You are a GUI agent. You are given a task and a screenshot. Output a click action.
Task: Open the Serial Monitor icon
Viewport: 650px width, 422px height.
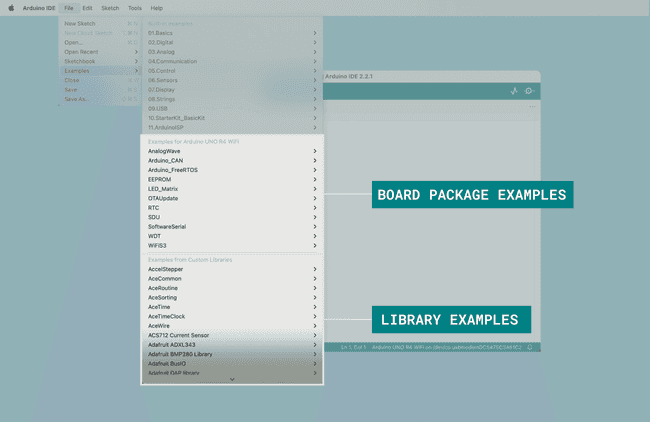click(x=529, y=91)
